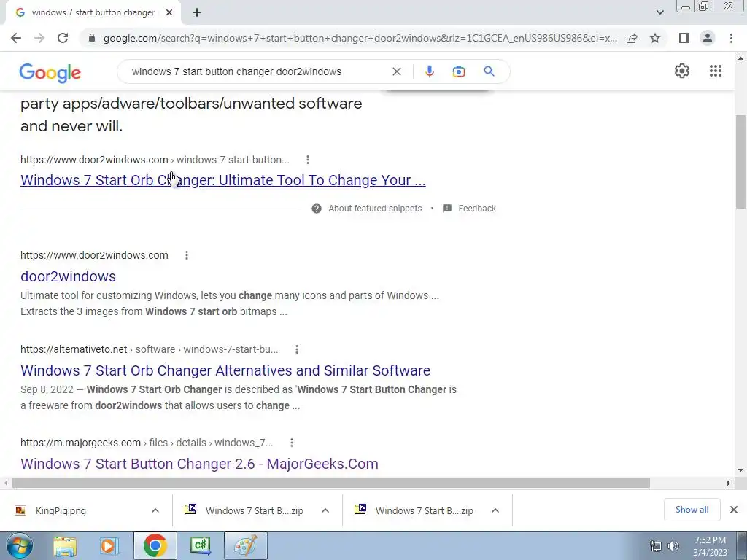
Task: Toggle Chrome side panel
Action: (684, 38)
